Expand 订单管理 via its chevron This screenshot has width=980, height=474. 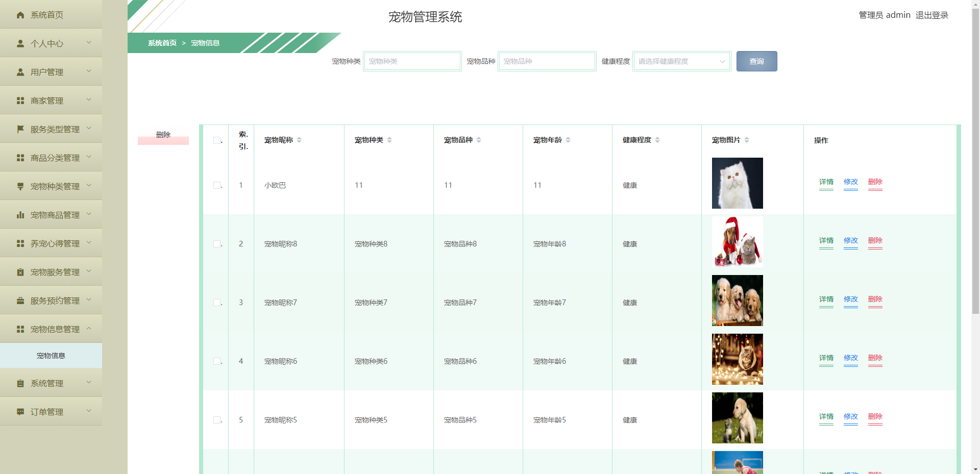89,411
